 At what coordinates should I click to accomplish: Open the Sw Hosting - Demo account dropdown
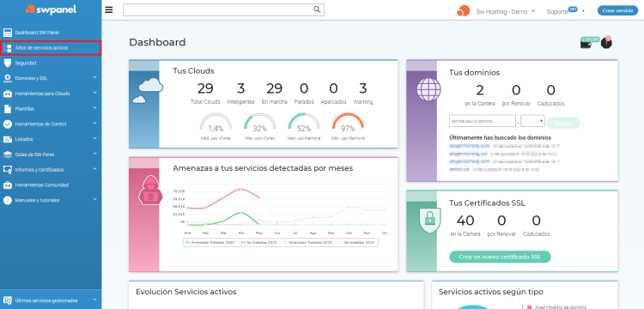coord(505,11)
